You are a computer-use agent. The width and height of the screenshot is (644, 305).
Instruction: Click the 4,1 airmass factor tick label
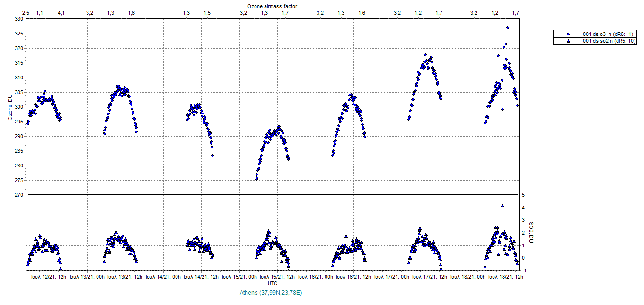tap(61, 13)
